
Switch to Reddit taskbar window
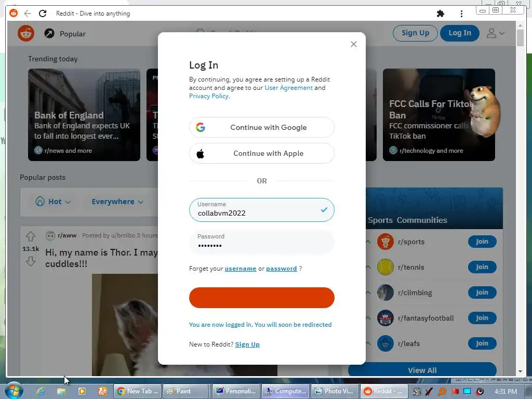click(384, 391)
